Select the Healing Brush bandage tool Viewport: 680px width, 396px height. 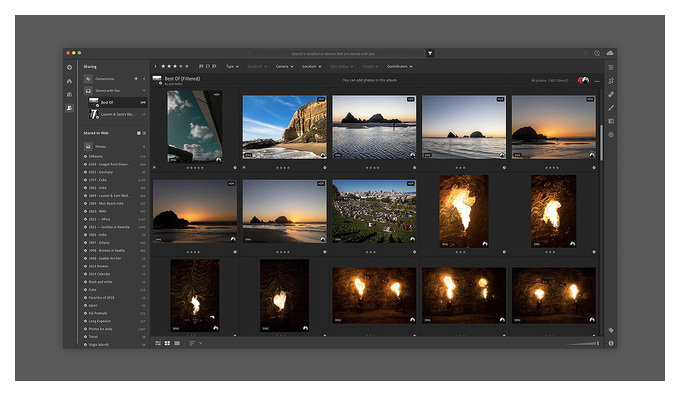(611, 94)
